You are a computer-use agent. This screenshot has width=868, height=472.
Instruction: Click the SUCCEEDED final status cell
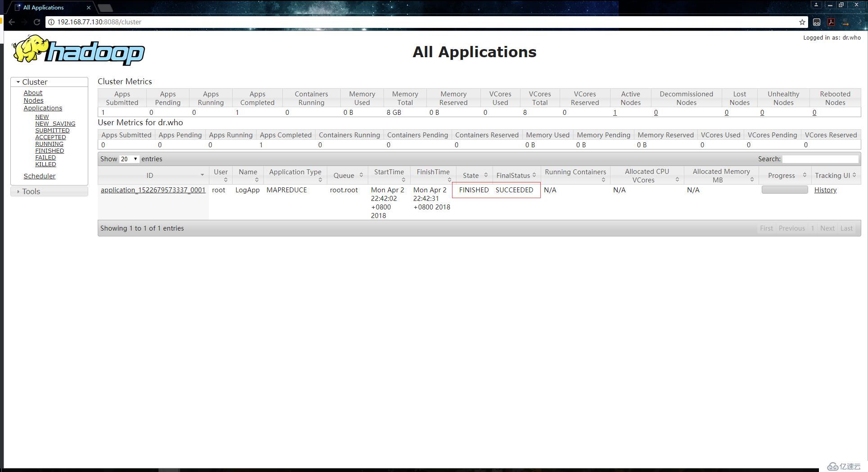(515, 190)
